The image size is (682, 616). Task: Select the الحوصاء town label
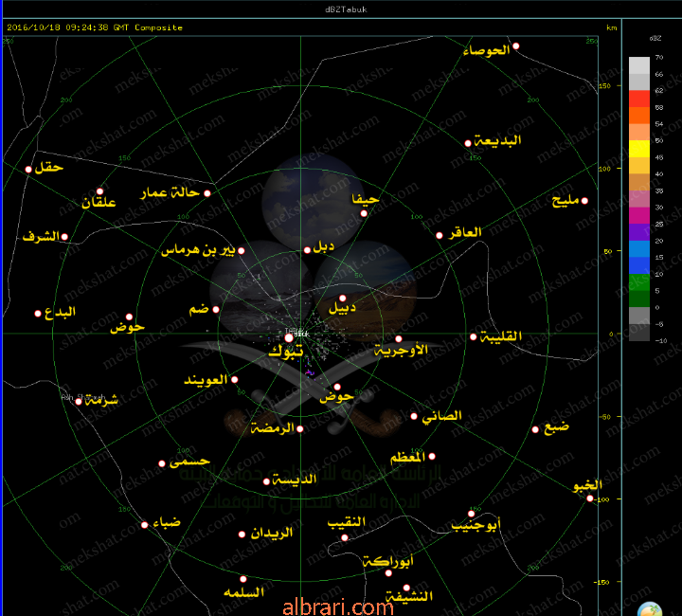(486, 50)
